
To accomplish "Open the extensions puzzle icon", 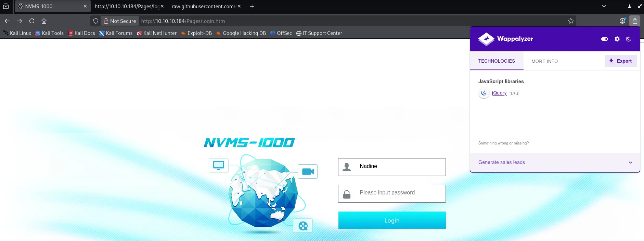I will [x=635, y=21].
